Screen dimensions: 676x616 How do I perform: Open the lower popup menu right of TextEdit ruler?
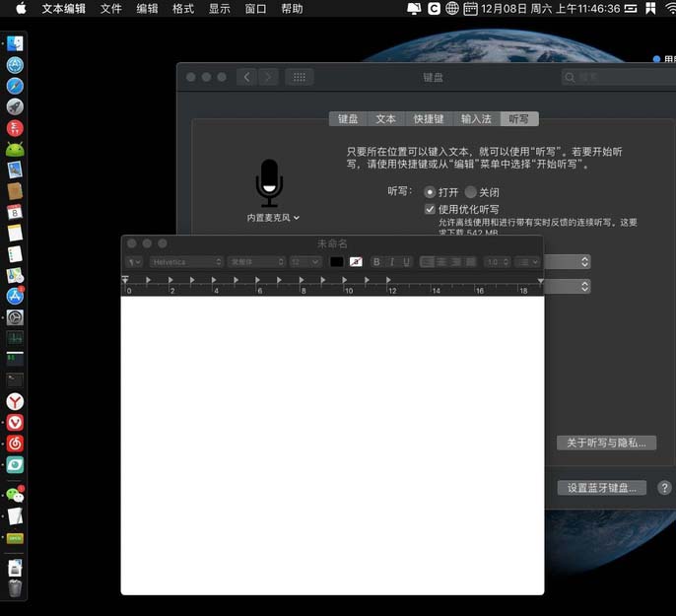point(568,286)
